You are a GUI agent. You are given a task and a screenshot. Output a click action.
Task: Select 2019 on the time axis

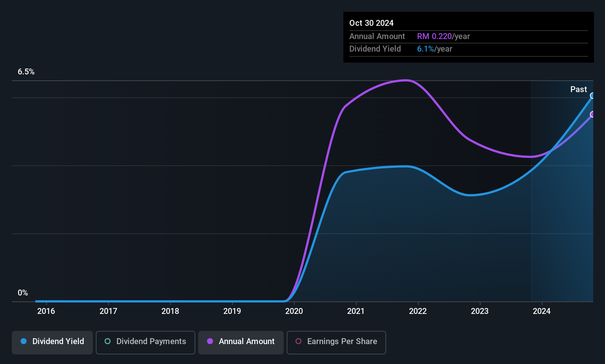click(232, 311)
